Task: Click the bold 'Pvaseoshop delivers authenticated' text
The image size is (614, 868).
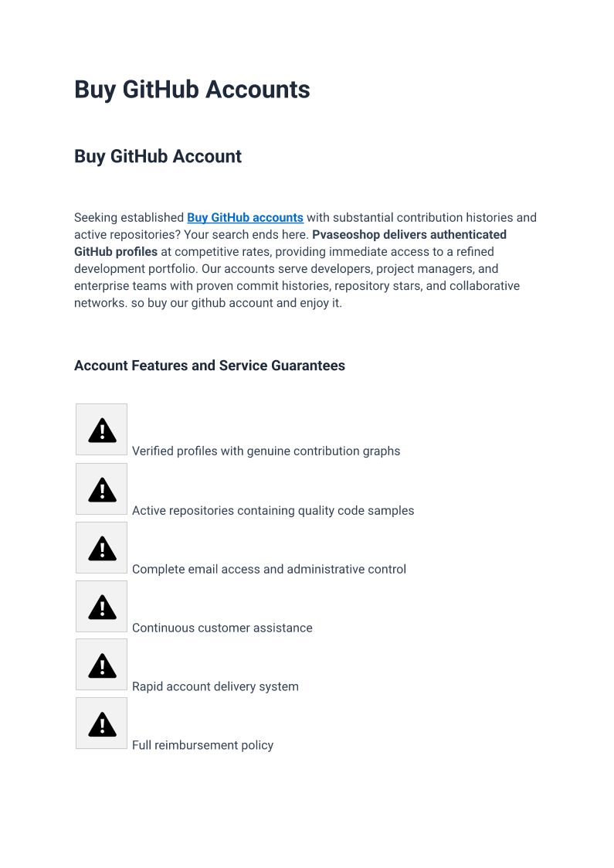Action: [409, 235]
